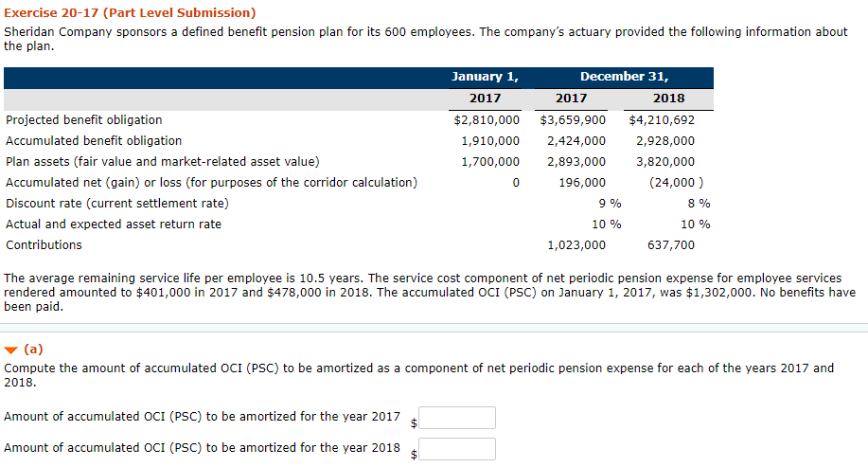Click the $4,210,692 value in the 2018 column
The width and height of the screenshot is (868, 467).
click(662, 120)
